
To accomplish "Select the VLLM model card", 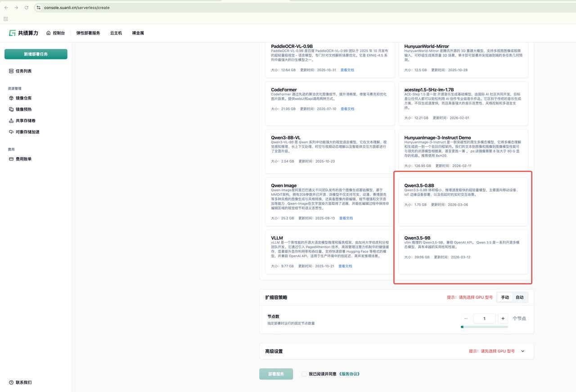I will point(330,252).
